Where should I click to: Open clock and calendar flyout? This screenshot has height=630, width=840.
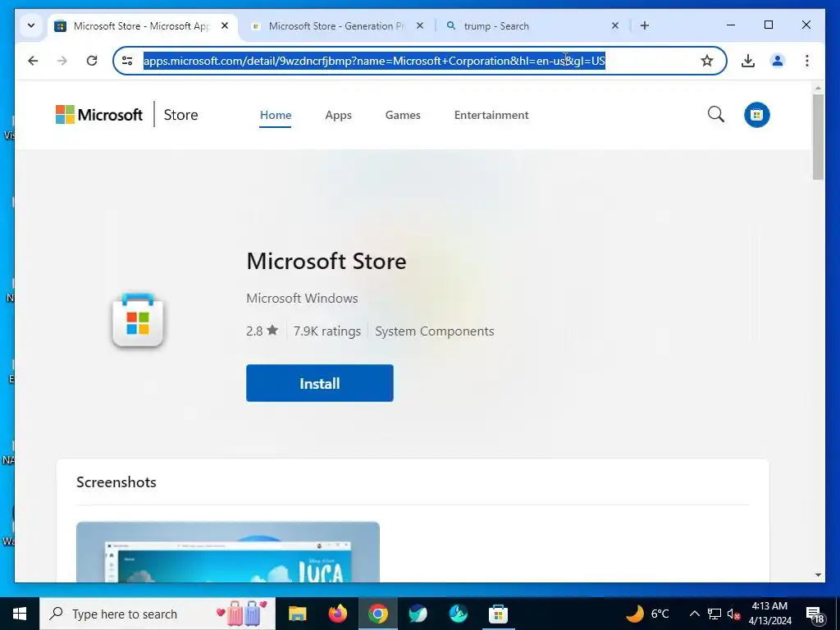(769, 614)
